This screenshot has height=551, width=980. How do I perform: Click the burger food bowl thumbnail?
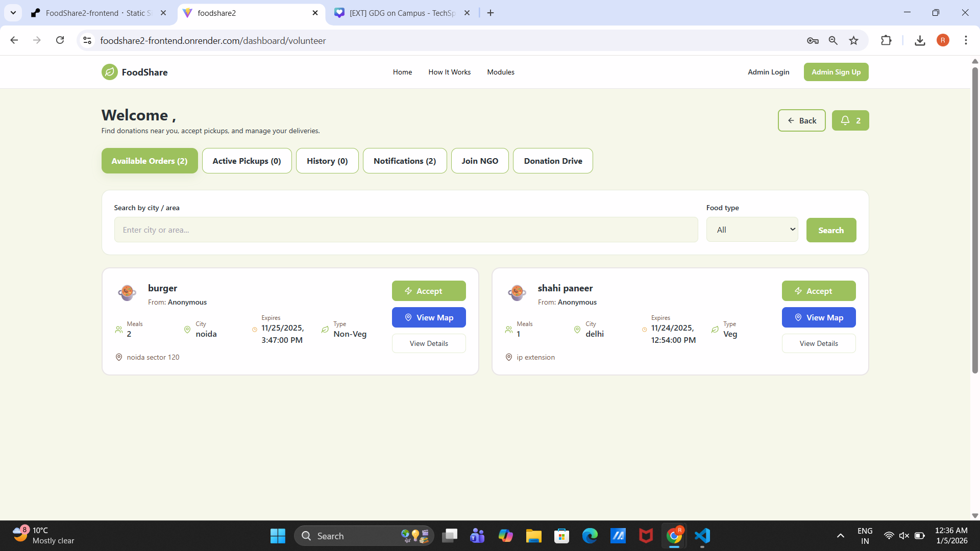point(127,292)
